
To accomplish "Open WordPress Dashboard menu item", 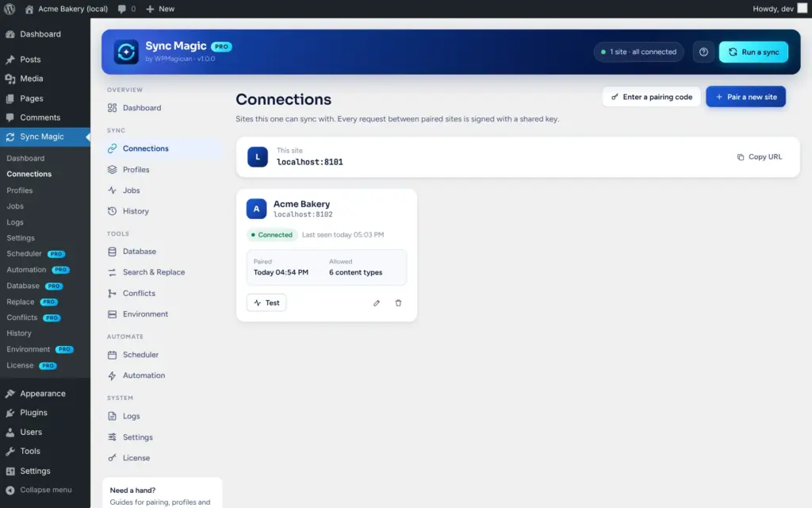I will [45, 34].
